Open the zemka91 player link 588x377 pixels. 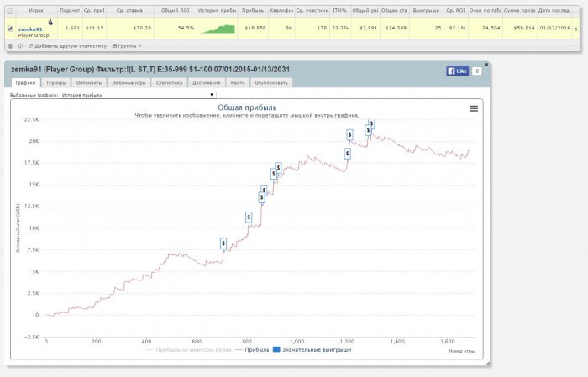30,29
